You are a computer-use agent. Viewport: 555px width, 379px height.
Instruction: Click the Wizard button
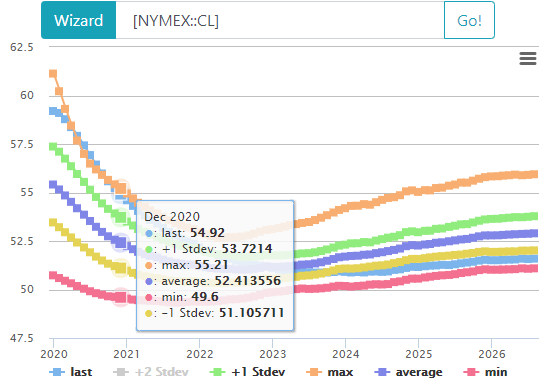[79, 20]
